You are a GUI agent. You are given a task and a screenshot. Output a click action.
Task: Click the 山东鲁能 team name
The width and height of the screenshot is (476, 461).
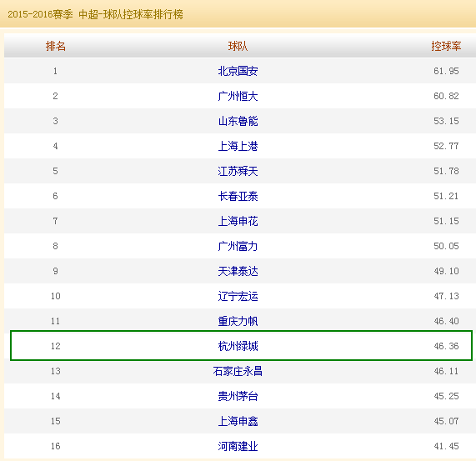point(238,121)
